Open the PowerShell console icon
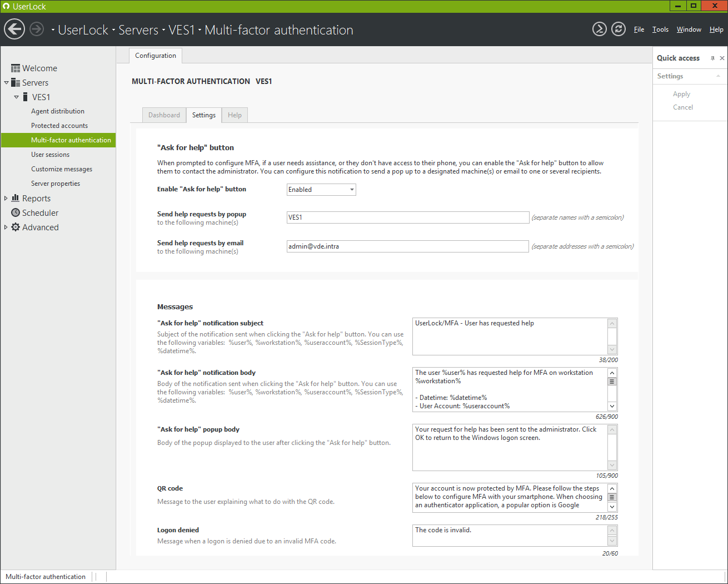 click(x=599, y=29)
